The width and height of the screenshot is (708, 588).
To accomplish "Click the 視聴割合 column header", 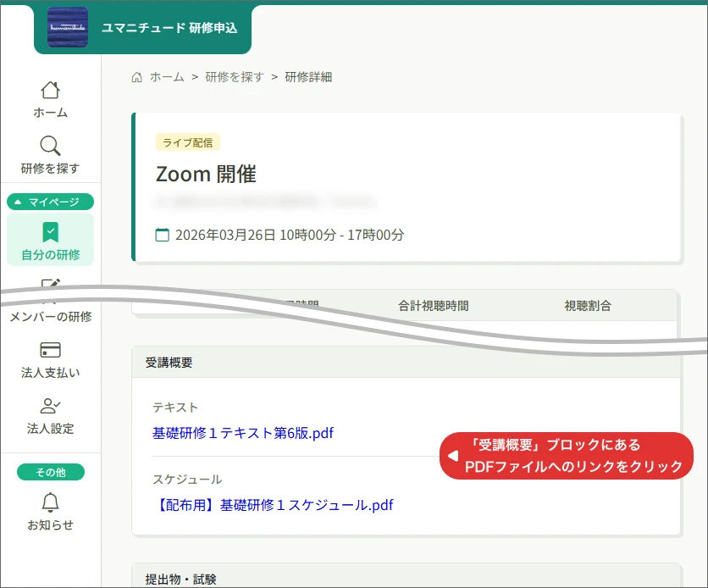I will [588, 306].
